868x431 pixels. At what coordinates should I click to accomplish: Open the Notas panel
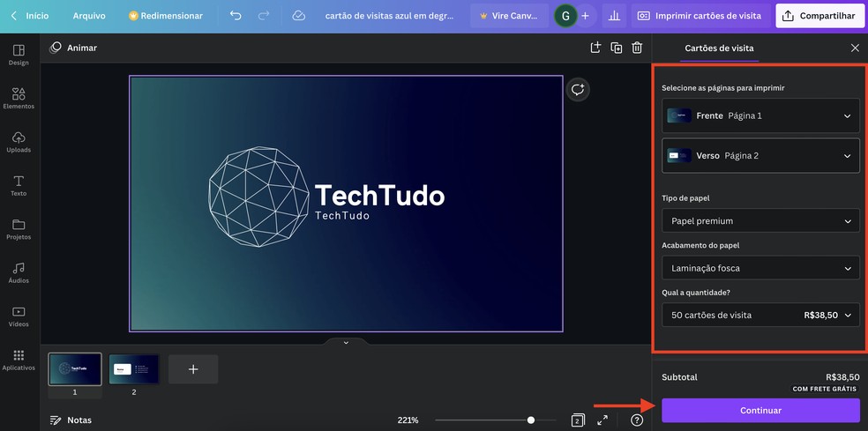pyautogui.click(x=71, y=420)
